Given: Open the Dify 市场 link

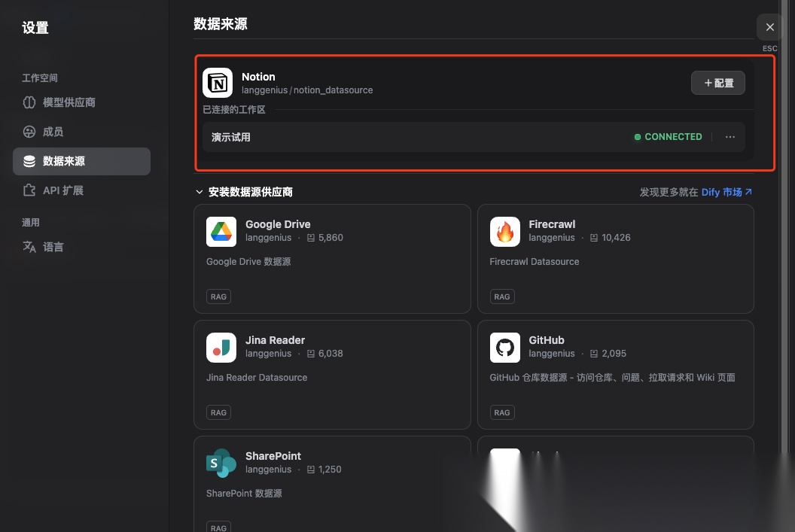Looking at the screenshot, I should coord(726,192).
